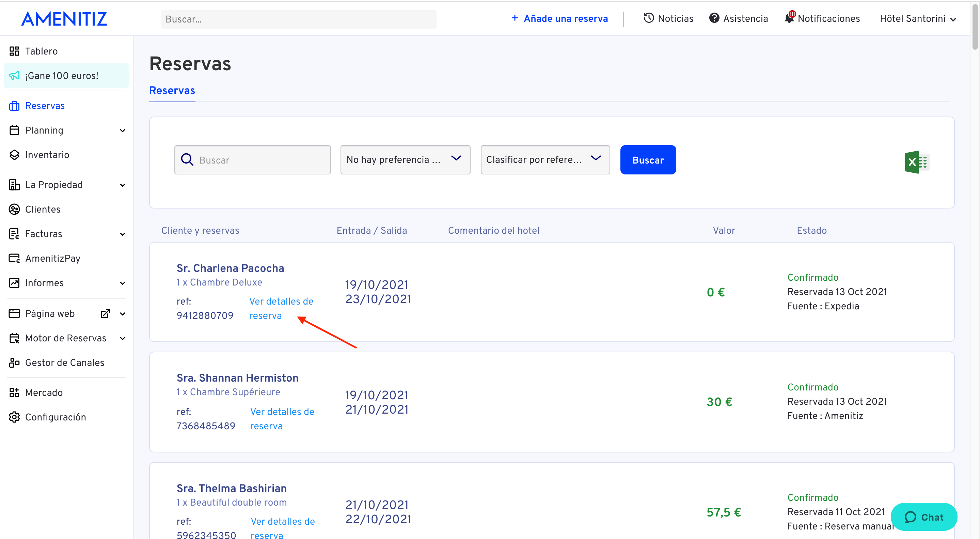
Task: Click reference number 9412880709
Action: (x=205, y=315)
